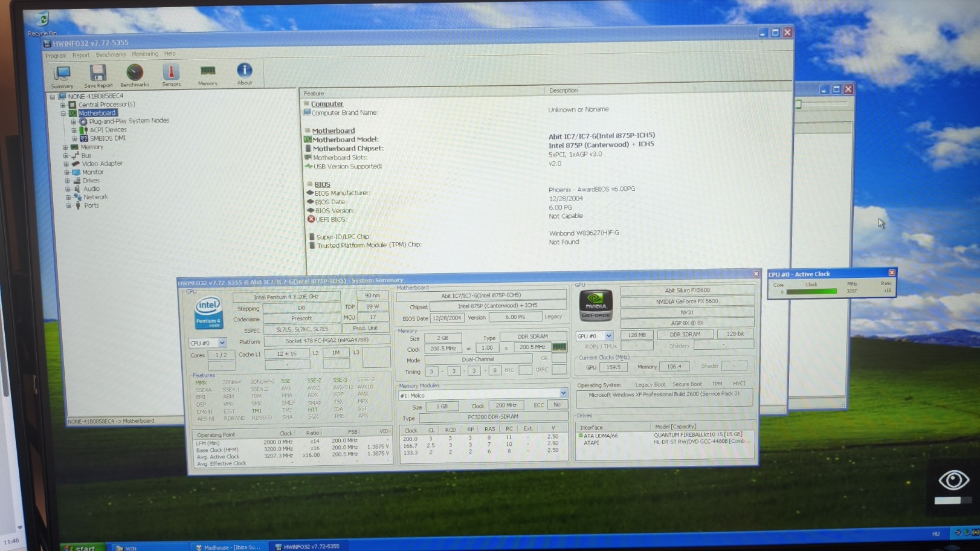The image size is (980, 551).
Task: Expand the Drives tree node
Action: click(68, 181)
